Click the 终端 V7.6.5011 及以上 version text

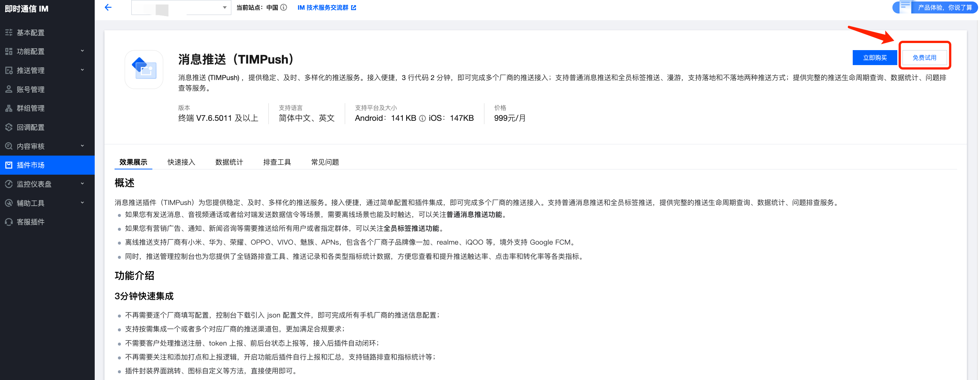coord(218,118)
